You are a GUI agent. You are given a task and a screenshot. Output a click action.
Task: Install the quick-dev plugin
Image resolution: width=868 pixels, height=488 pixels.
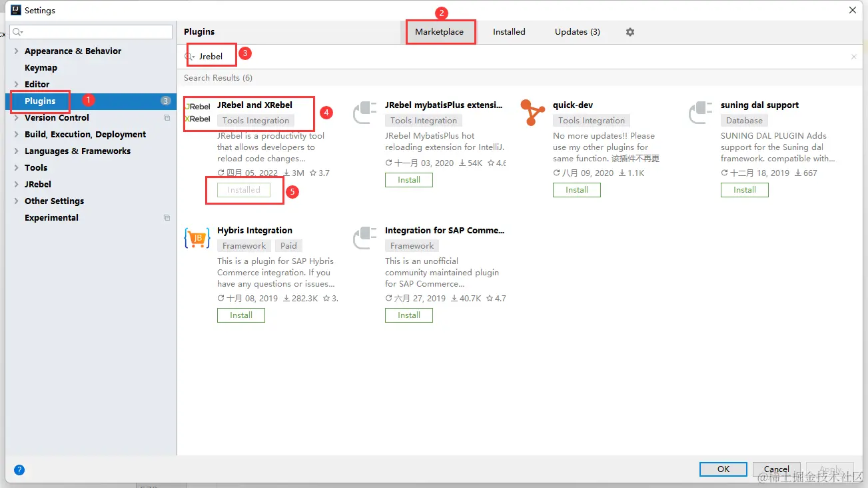(576, 190)
